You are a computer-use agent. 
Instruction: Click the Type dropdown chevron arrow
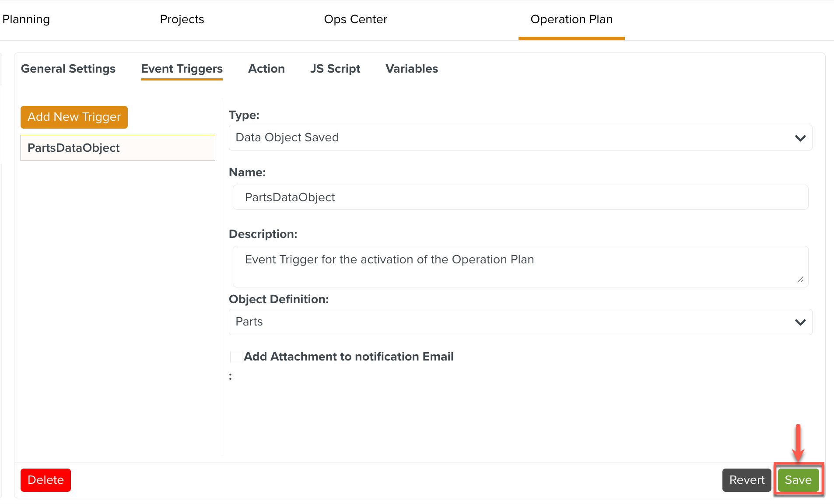(x=800, y=138)
